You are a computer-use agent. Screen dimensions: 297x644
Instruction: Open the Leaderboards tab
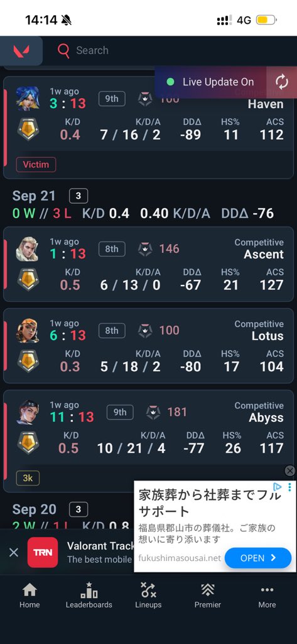tap(89, 596)
